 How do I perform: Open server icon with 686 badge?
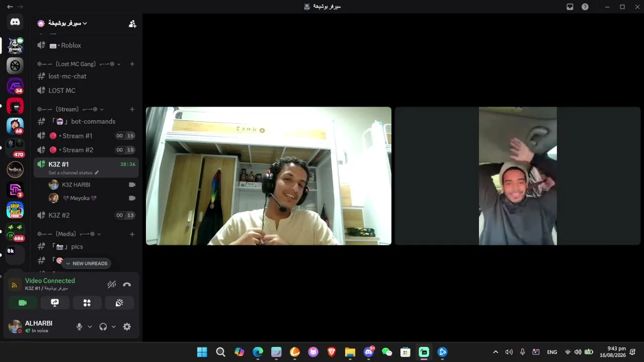[15, 232]
